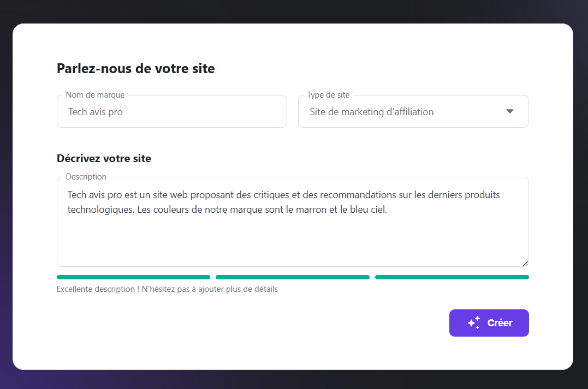Click the heading "Parlez-nous de votre site"
Image resolution: width=588 pixels, height=389 pixels.
pos(135,68)
